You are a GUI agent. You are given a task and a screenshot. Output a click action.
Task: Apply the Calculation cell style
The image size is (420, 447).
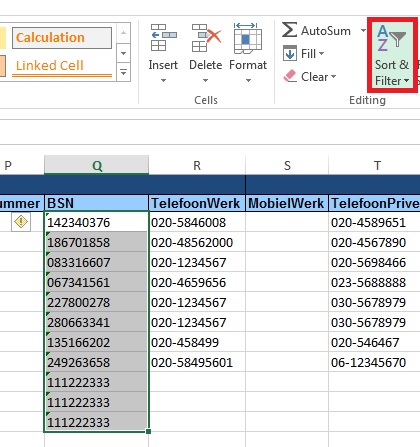coord(62,38)
